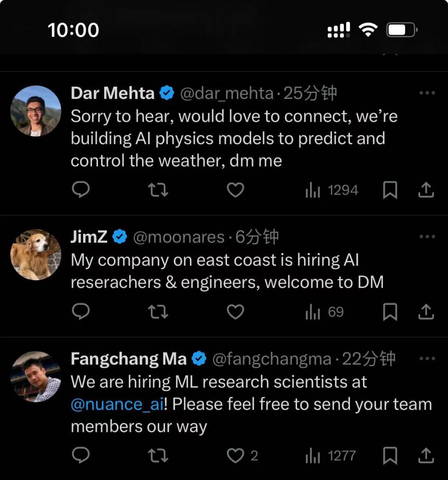448x480 pixels.
Task: Share JimZ's tweet
Action: point(426,312)
